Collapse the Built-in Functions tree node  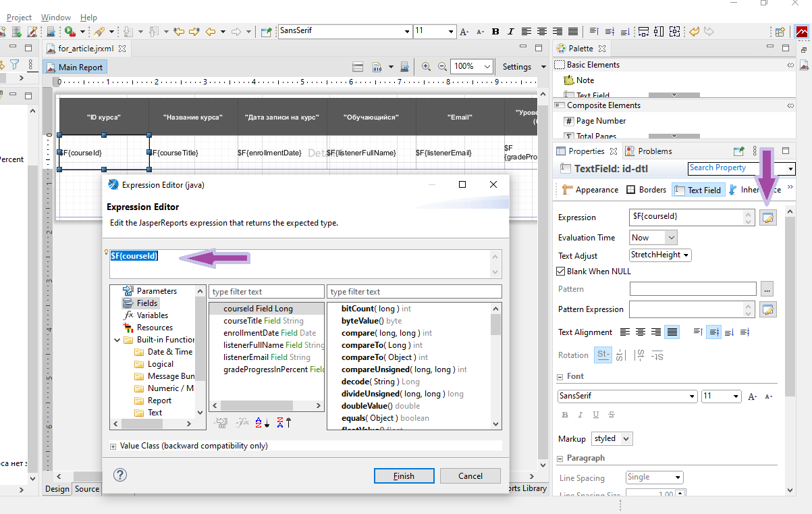tap(118, 340)
